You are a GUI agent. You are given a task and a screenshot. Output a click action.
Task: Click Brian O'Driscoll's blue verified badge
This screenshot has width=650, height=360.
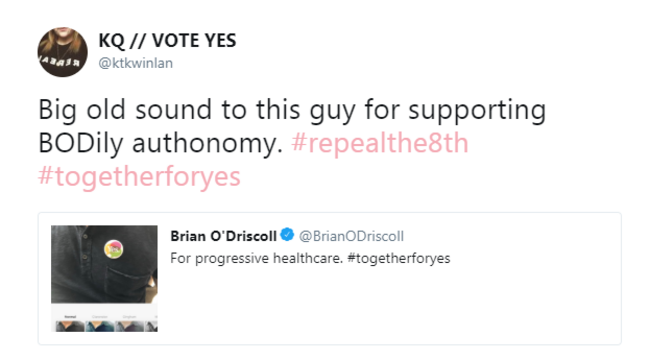[x=287, y=235]
